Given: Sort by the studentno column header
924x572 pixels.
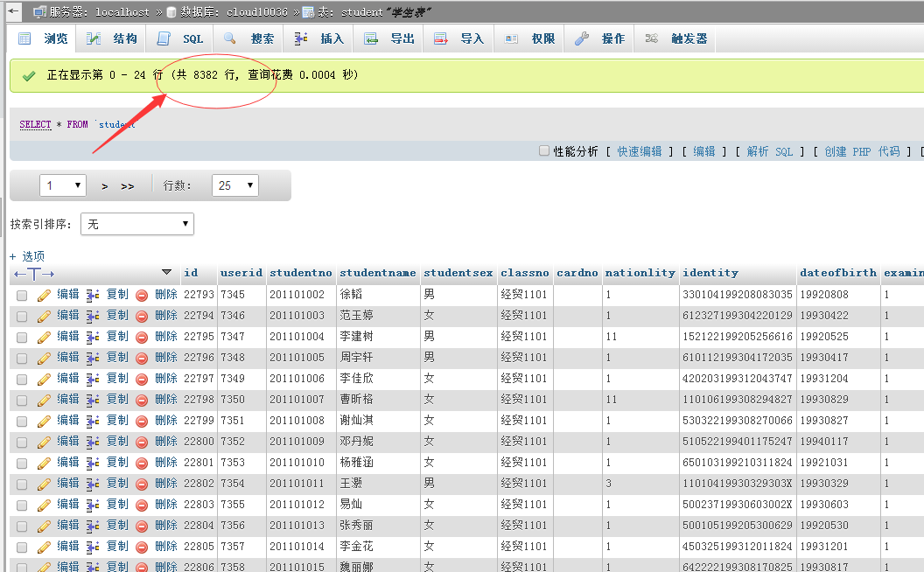Looking at the screenshot, I should tap(301, 273).
